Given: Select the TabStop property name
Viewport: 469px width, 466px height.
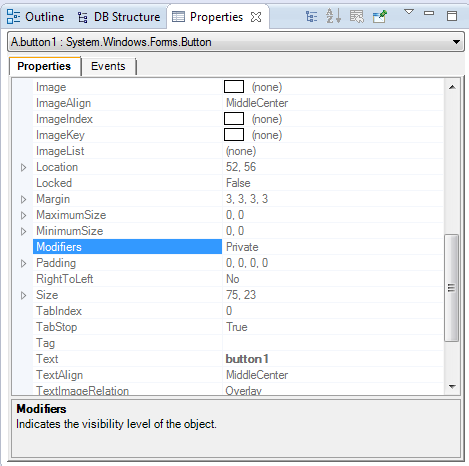Looking at the screenshot, I should point(56,327).
